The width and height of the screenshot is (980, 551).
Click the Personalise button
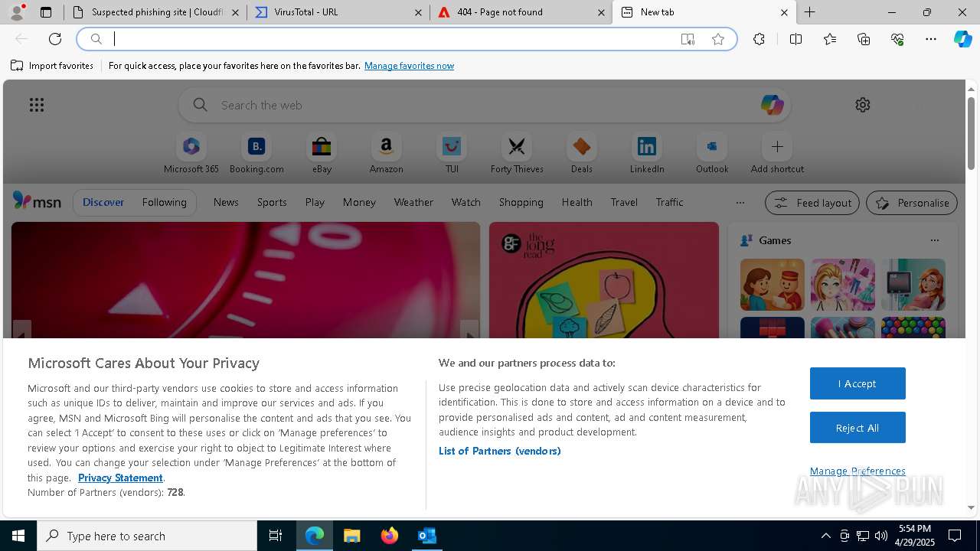[912, 203]
